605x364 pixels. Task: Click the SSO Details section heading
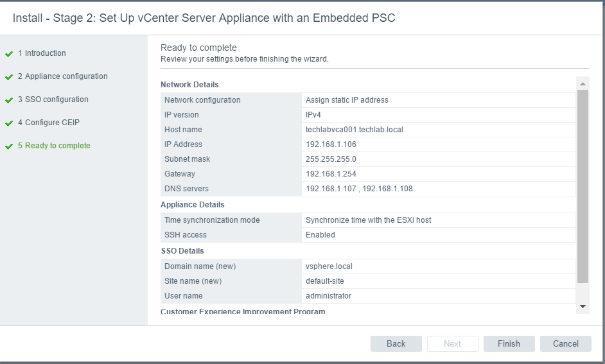point(182,250)
